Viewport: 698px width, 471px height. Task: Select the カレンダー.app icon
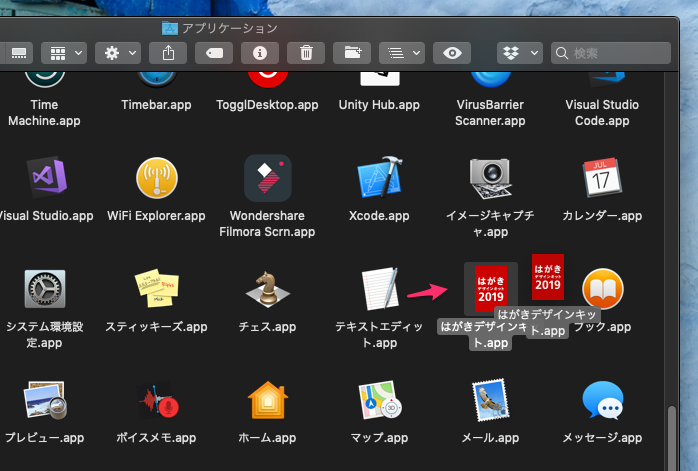pos(602,177)
